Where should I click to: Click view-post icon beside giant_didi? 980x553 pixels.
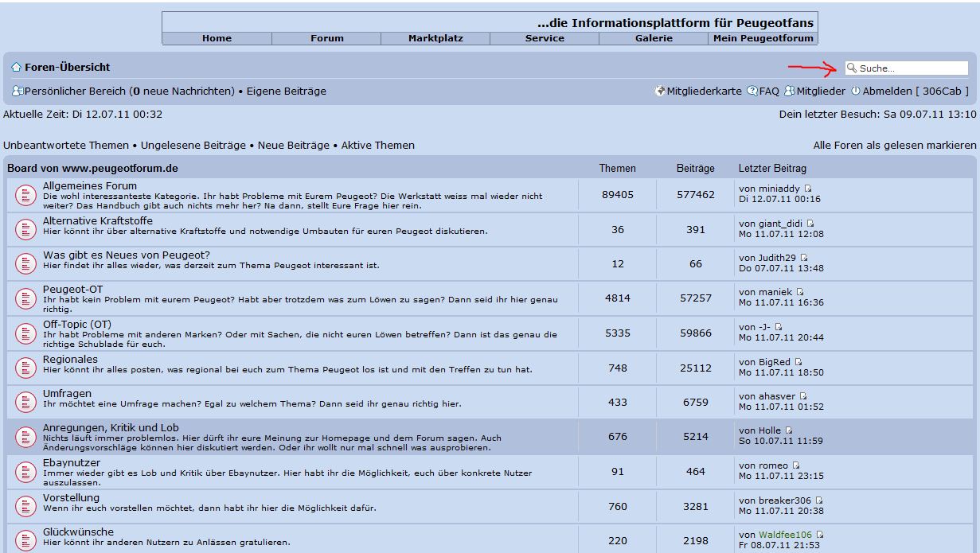[x=810, y=224]
